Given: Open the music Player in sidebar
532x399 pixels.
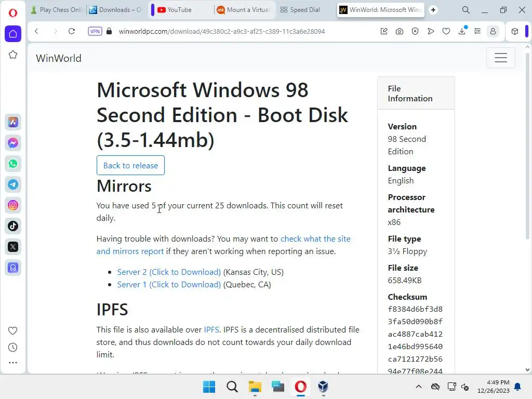Looking at the screenshot, I should (x=13, y=268).
